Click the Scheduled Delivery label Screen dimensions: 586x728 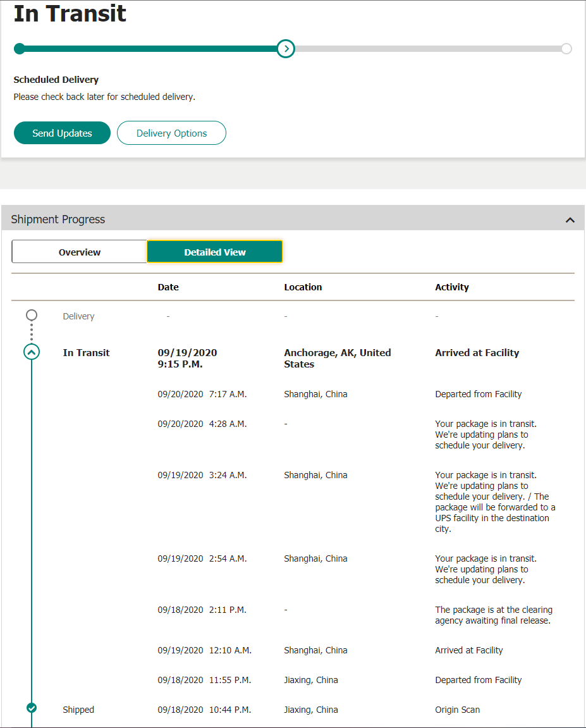[x=56, y=80]
